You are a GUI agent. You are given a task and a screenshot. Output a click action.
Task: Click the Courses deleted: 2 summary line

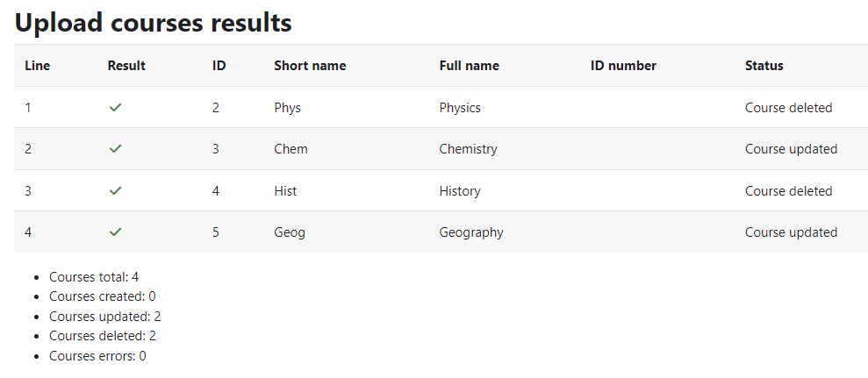tap(103, 336)
